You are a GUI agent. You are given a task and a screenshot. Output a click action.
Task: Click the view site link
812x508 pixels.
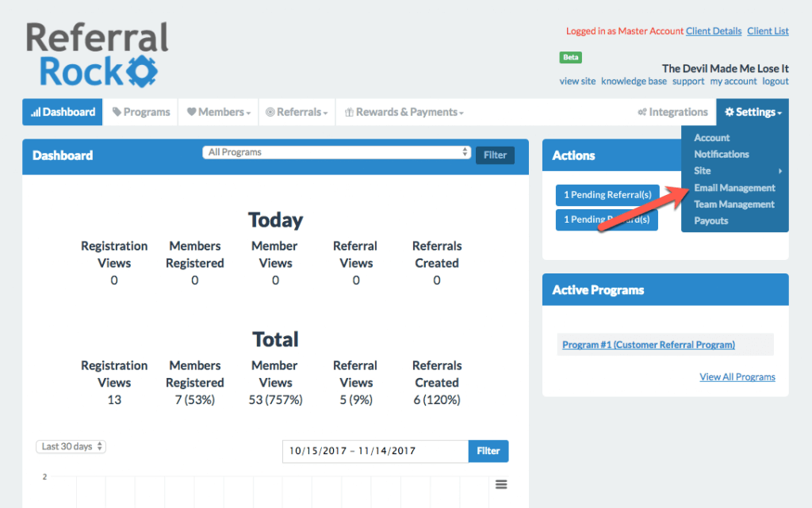click(577, 81)
